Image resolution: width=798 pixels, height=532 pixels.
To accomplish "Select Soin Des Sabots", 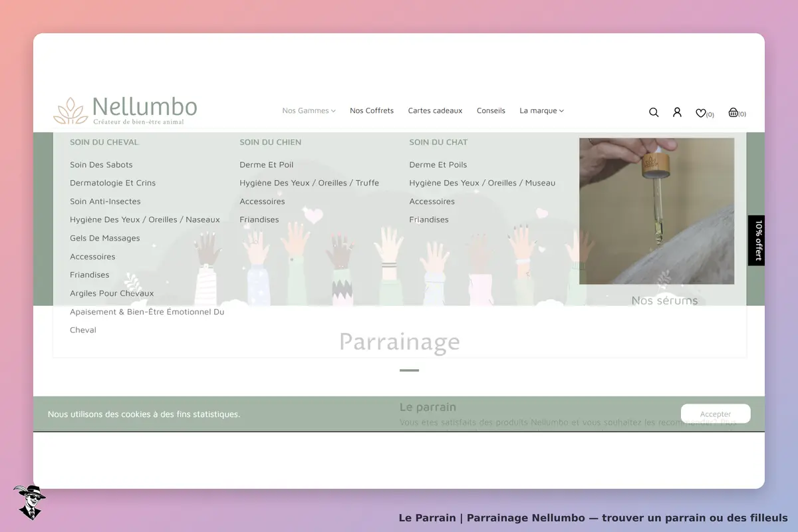I will point(101,165).
